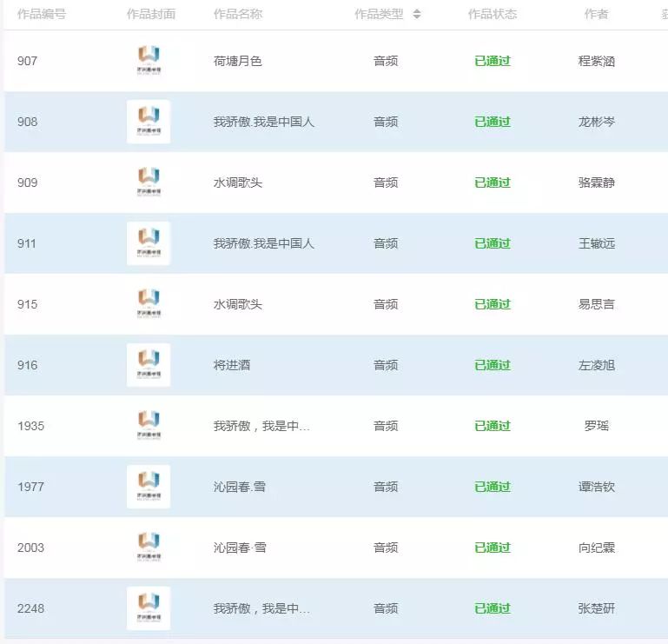View cover thumbnail of work 2003

click(x=149, y=548)
